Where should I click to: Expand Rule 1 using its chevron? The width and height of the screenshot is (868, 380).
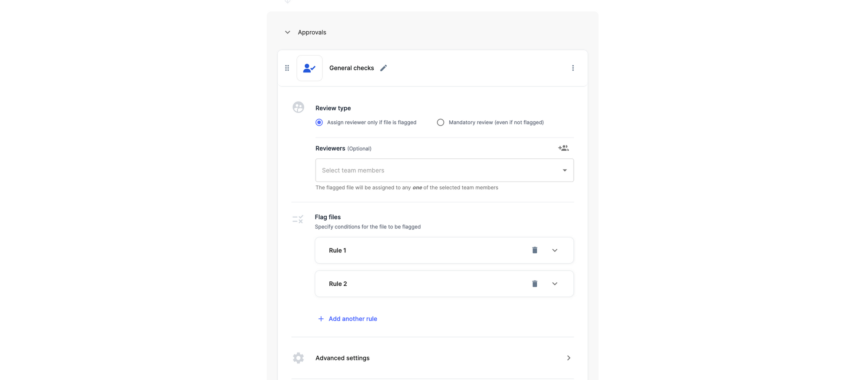[x=554, y=250]
